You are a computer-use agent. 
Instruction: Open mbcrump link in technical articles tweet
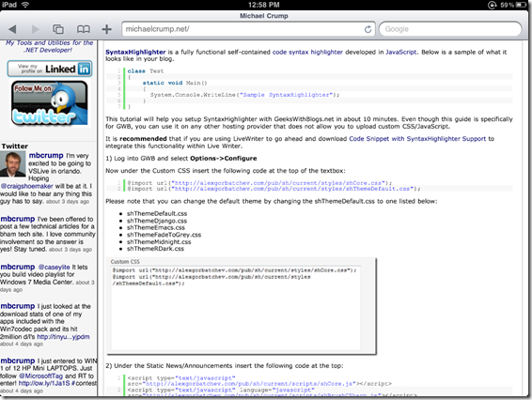click(18, 219)
